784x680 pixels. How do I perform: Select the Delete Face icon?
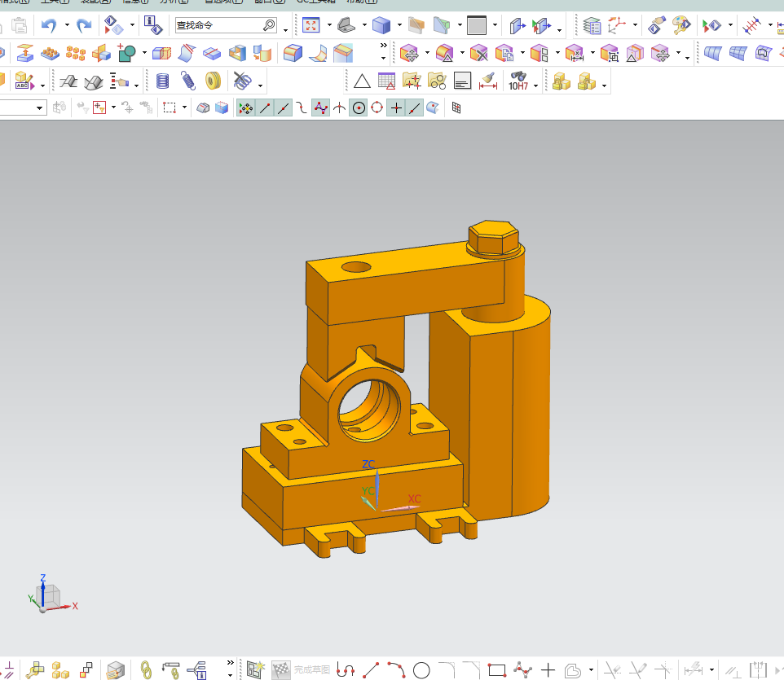[x=478, y=53]
